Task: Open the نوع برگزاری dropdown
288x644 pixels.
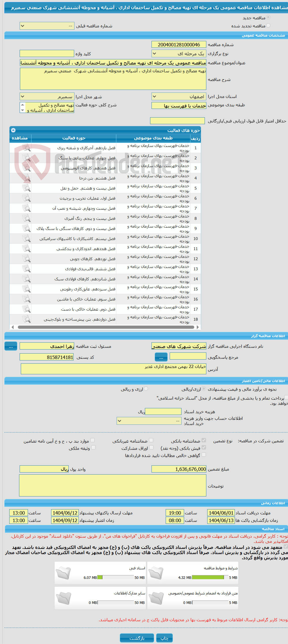Action: (179, 54)
